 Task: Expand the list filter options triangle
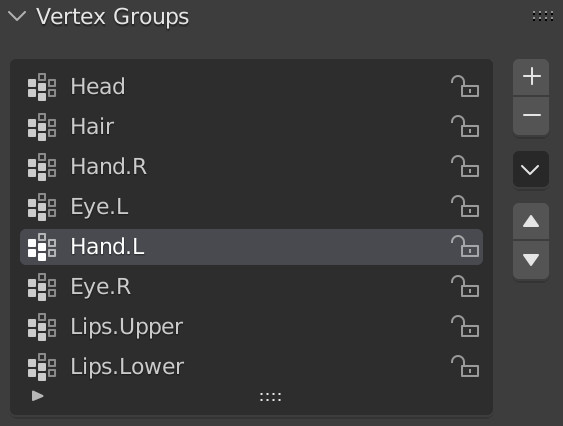(37, 396)
